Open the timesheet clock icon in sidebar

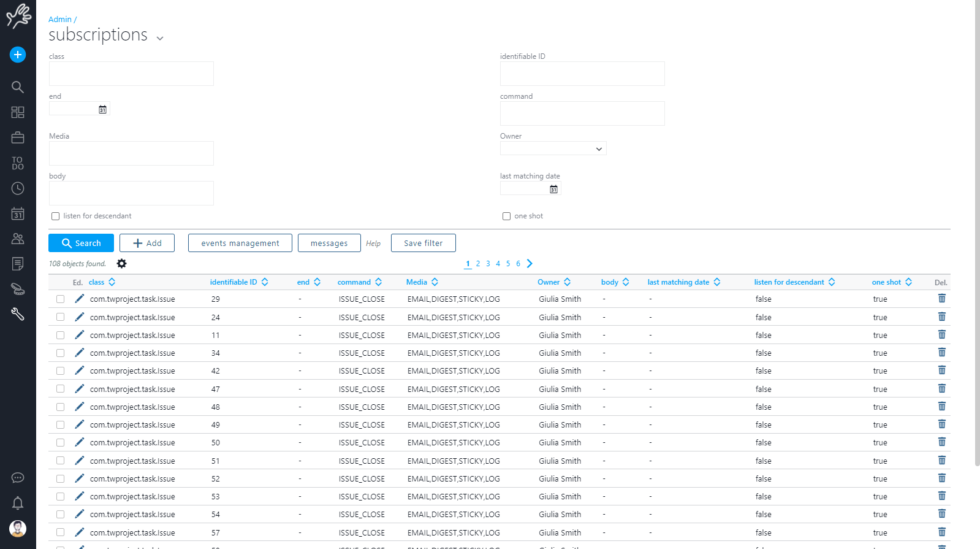[x=18, y=188]
